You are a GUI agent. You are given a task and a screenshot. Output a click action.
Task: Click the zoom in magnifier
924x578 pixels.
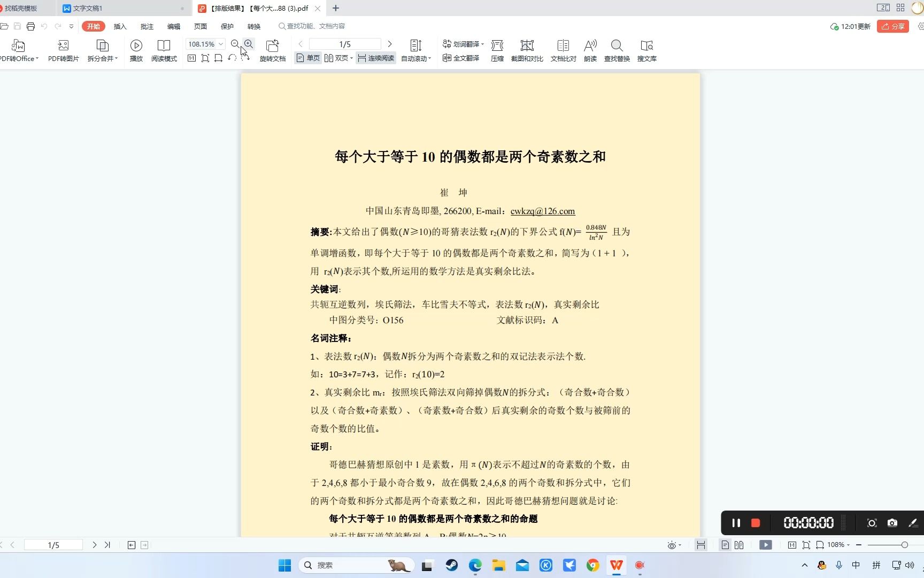(249, 44)
